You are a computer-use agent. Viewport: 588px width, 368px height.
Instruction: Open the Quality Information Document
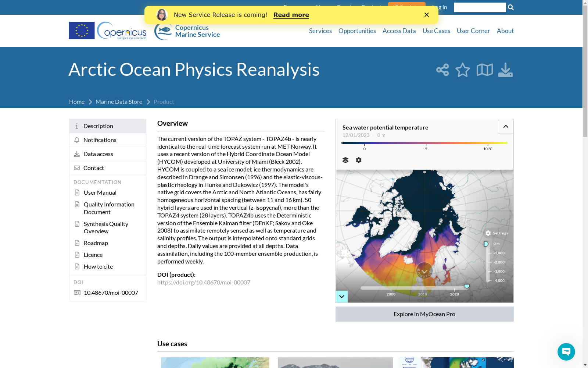pyautogui.click(x=109, y=208)
